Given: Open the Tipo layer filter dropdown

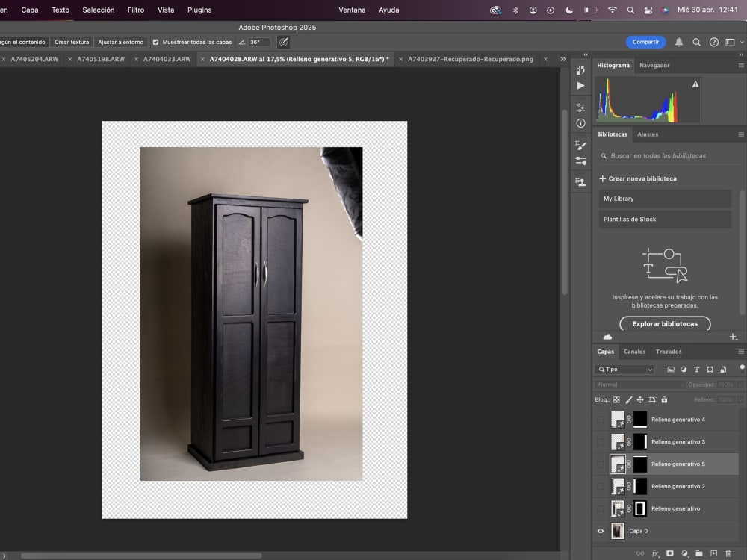Looking at the screenshot, I should point(624,369).
